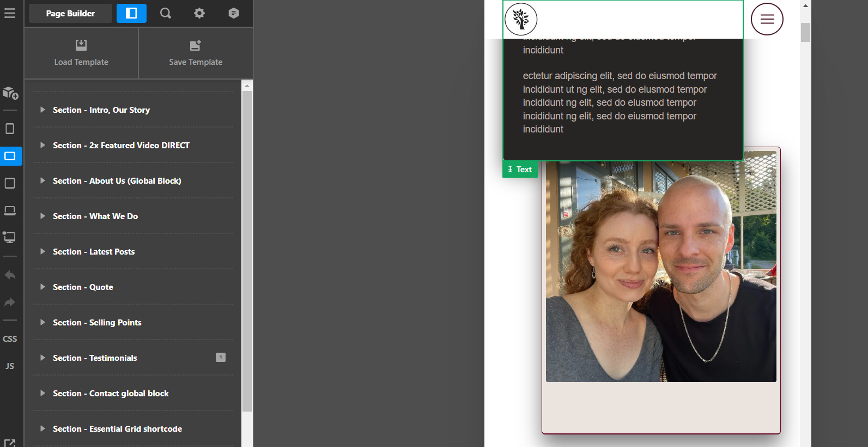The height and width of the screenshot is (447, 868).
Task: Select Section - Latest Posts row
Action: [94, 251]
